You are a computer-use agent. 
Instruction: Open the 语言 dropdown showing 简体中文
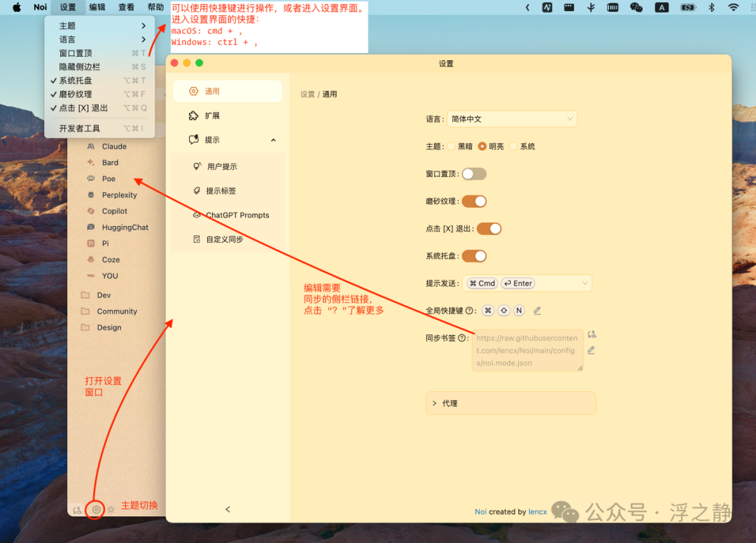point(512,119)
